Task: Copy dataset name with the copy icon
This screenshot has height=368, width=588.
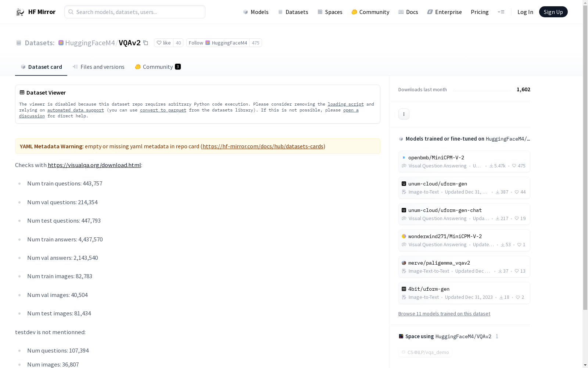Action: pos(146,43)
